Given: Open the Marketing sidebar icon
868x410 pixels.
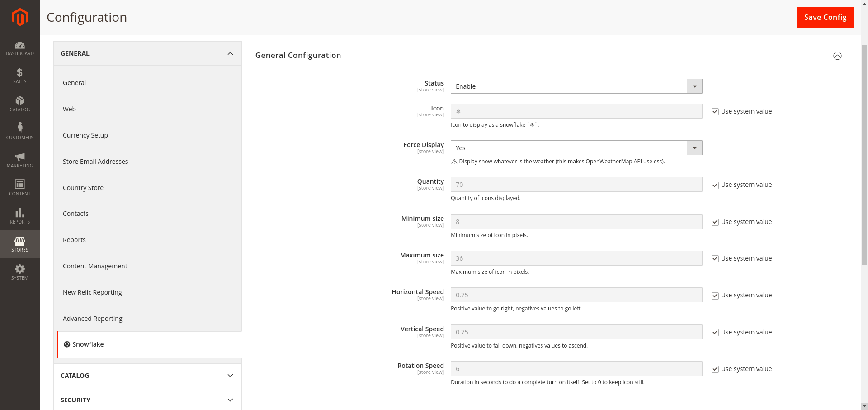Looking at the screenshot, I should click(20, 160).
